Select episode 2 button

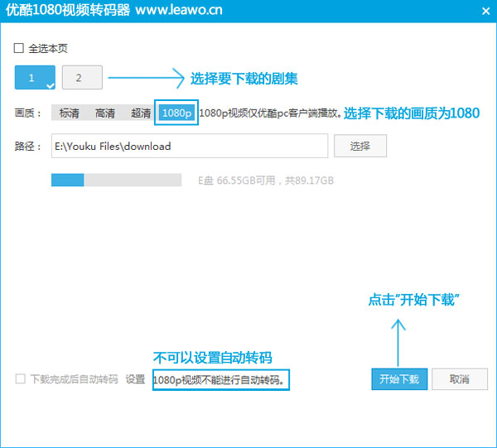click(x=82, y=78)
